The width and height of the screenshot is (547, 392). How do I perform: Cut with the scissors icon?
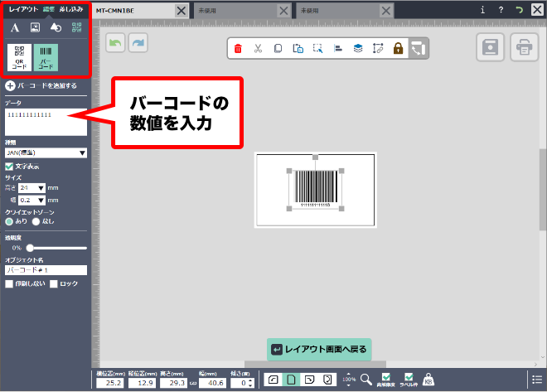(x=258, y=48)
